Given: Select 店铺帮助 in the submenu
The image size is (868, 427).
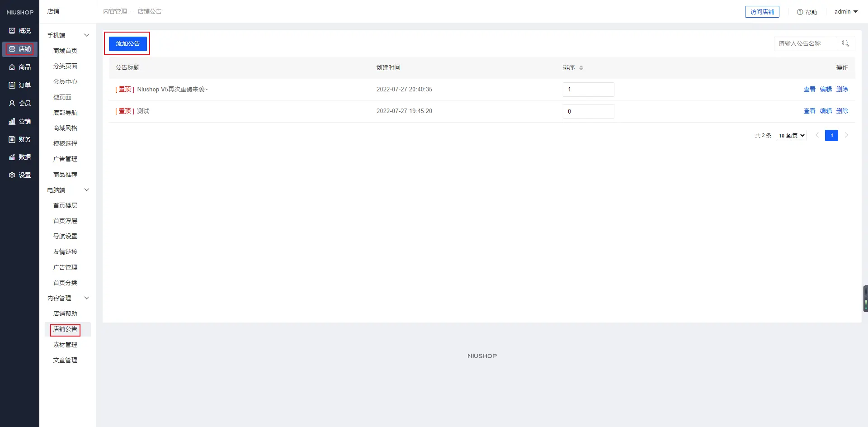Looking at the screenshot, I should click(65, 313).
